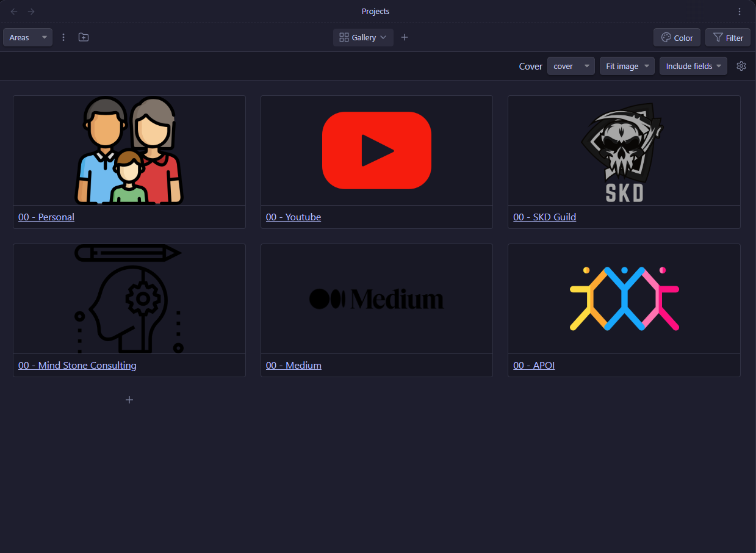Open the Areas dropdown
The image size is (756, 553).
27,37
